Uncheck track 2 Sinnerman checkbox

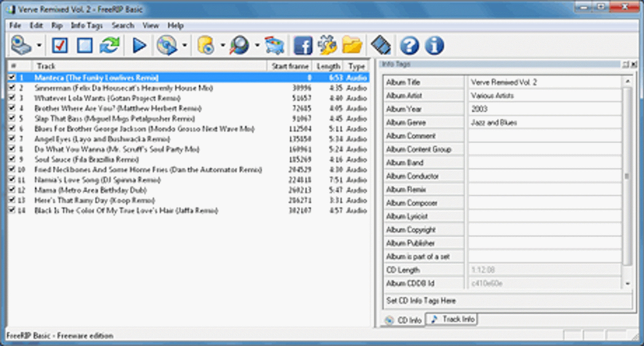(x=12, y=88)
